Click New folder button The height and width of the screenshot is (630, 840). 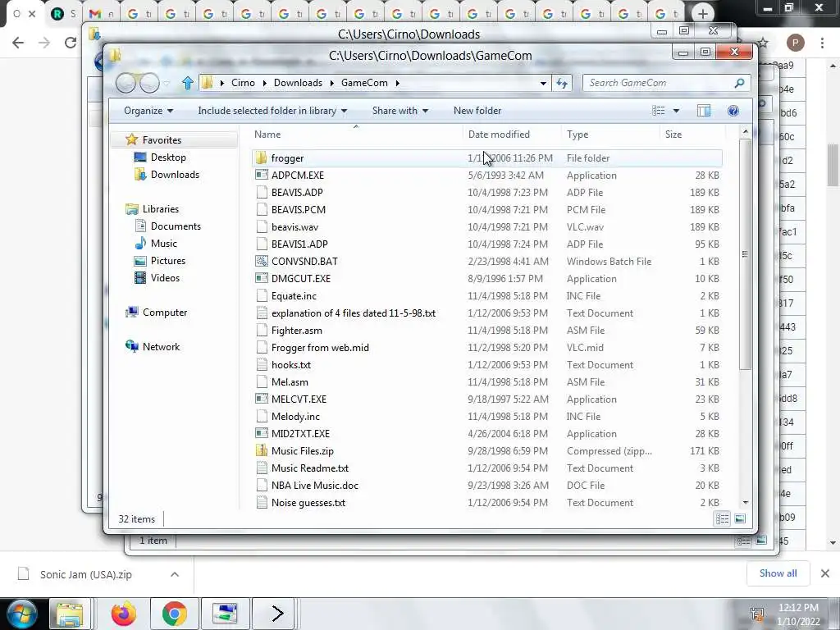(477, 111)
